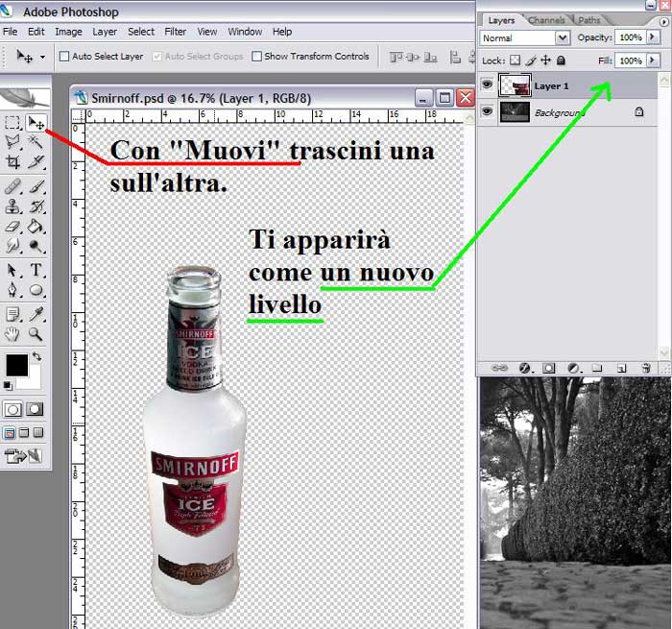Select the Rectangular Marquee tool
The height and width of the screenshot is (629, 672).
(x=12, y=123)
